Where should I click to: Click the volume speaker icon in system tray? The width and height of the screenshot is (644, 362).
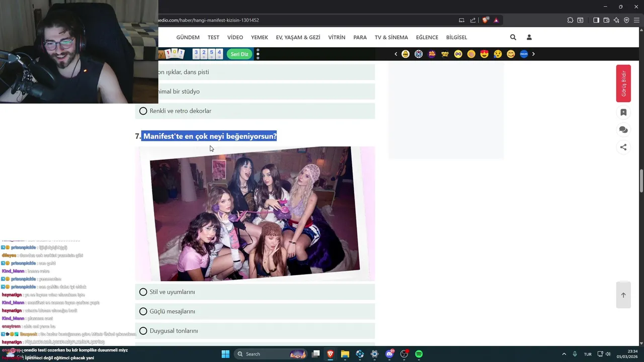click(608, 354)
